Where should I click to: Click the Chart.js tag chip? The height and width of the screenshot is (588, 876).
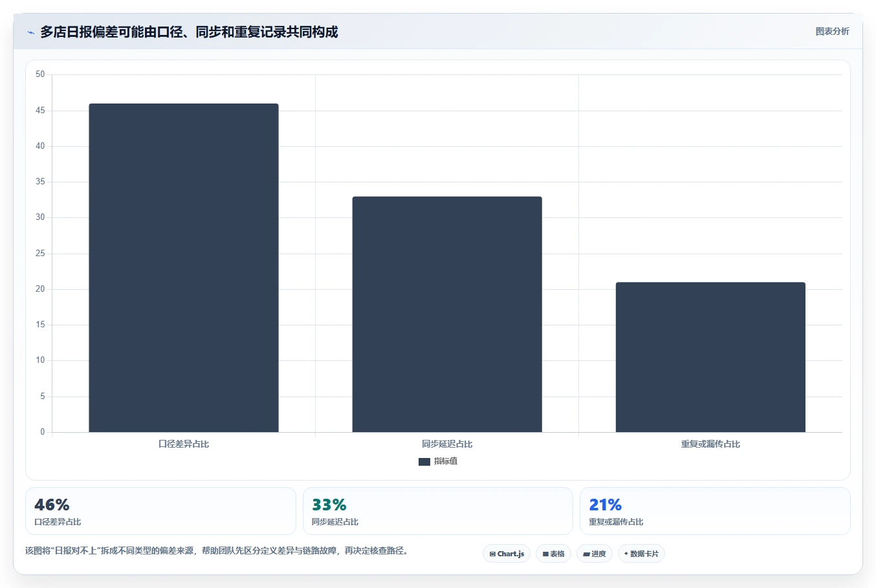pos(507,554)
